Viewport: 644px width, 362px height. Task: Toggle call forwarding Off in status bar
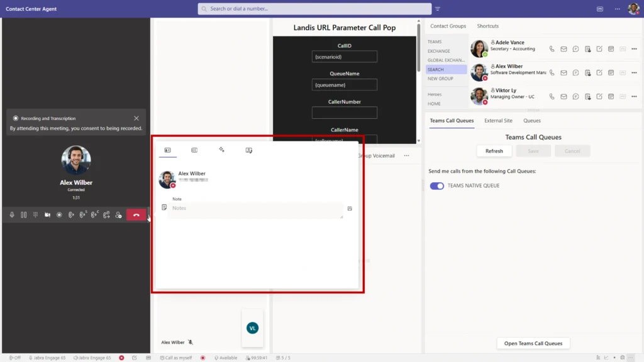pyautogui.click(x=15, y=358)
